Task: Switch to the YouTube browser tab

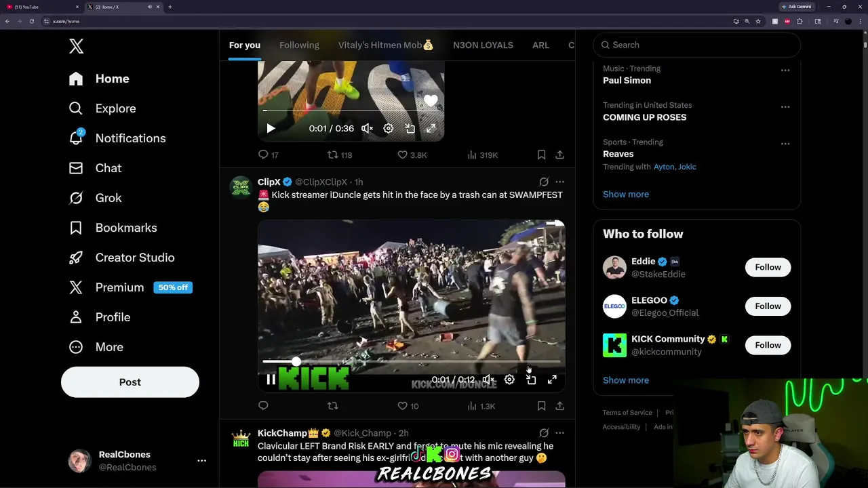Action: [42, 7]
